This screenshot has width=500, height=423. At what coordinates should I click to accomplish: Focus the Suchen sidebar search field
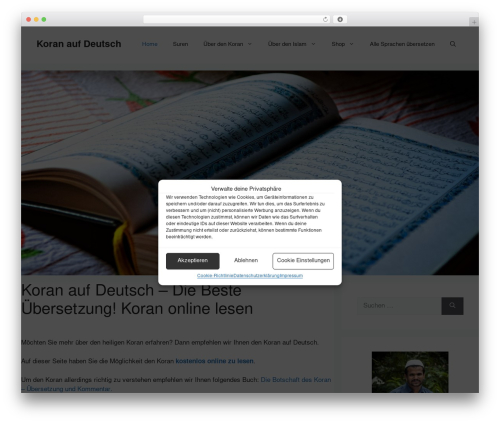click(x=399, y=306)
